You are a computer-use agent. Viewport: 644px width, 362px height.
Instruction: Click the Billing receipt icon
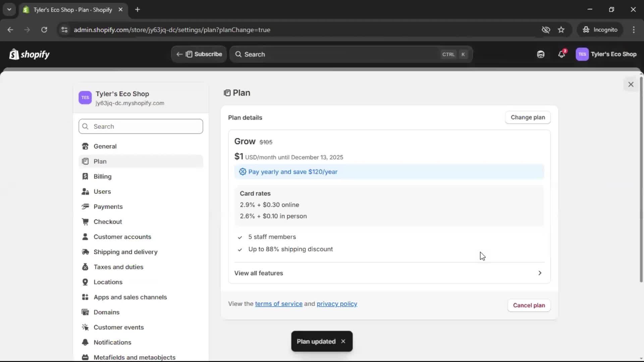85,177
